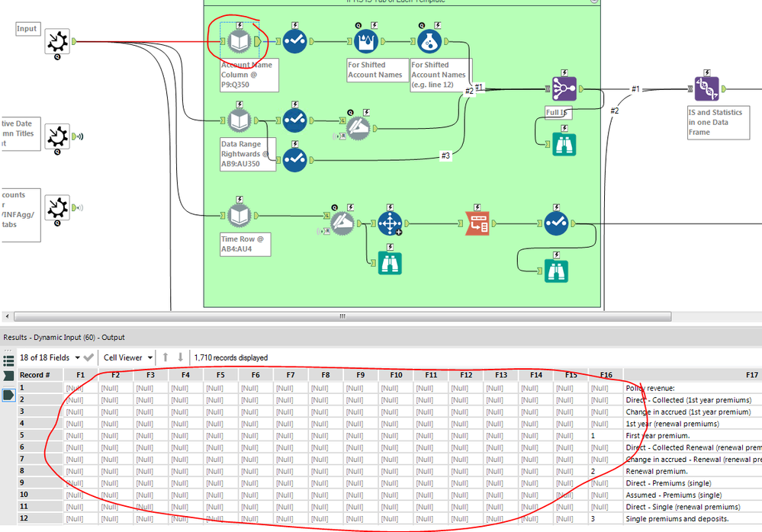
Task: Click the 'Renewal premium.' cell
Action: [x=693, y=471]
